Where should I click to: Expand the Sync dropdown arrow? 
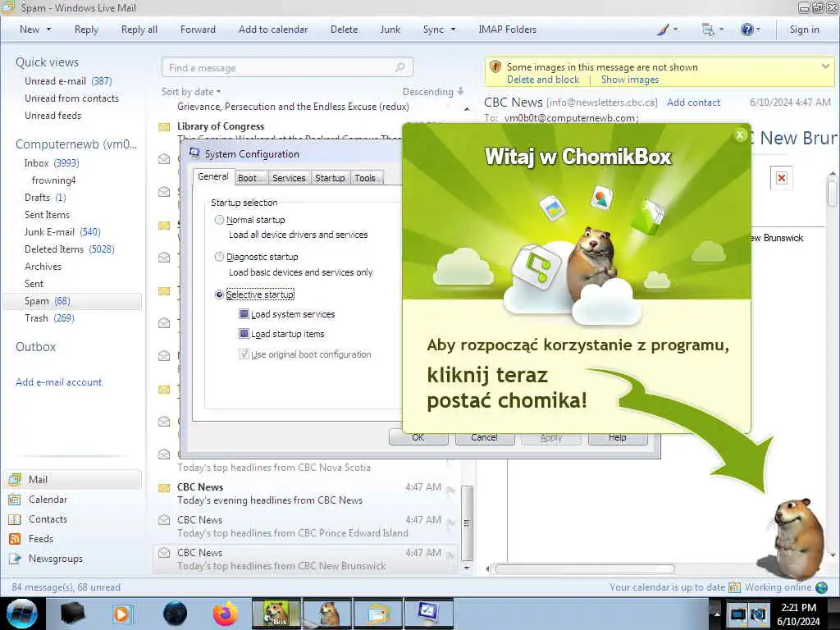tap(453, 30)
